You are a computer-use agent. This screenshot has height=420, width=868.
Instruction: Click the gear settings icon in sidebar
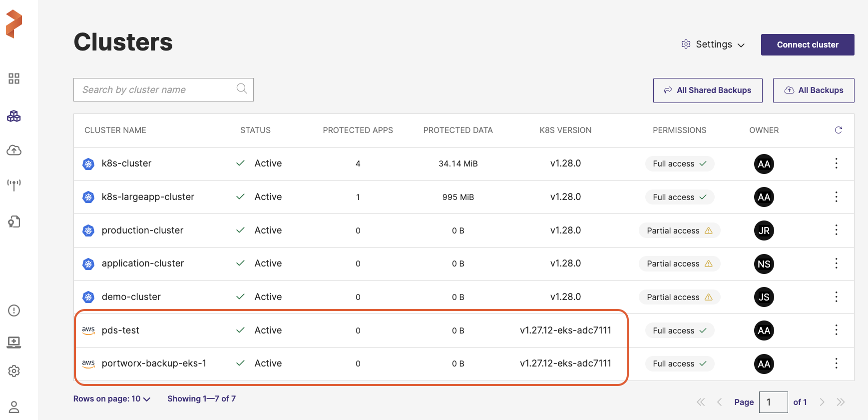click(x=14, y=371)
